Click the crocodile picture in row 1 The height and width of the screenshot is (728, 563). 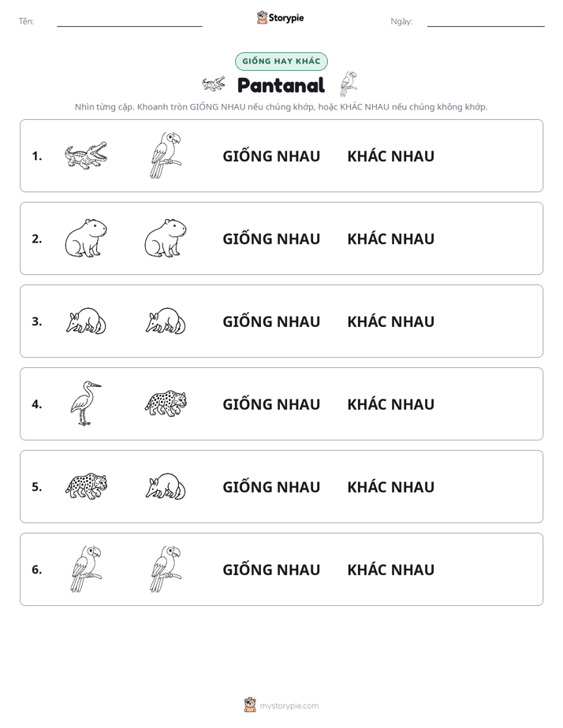point(86,155)
